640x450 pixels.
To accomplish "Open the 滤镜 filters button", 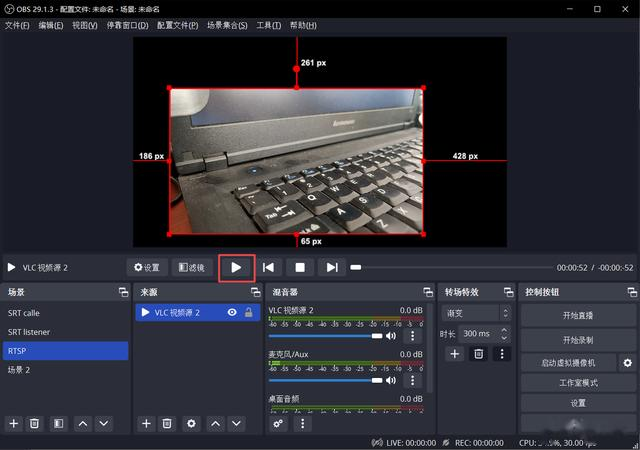I will (x=192, y=267).
